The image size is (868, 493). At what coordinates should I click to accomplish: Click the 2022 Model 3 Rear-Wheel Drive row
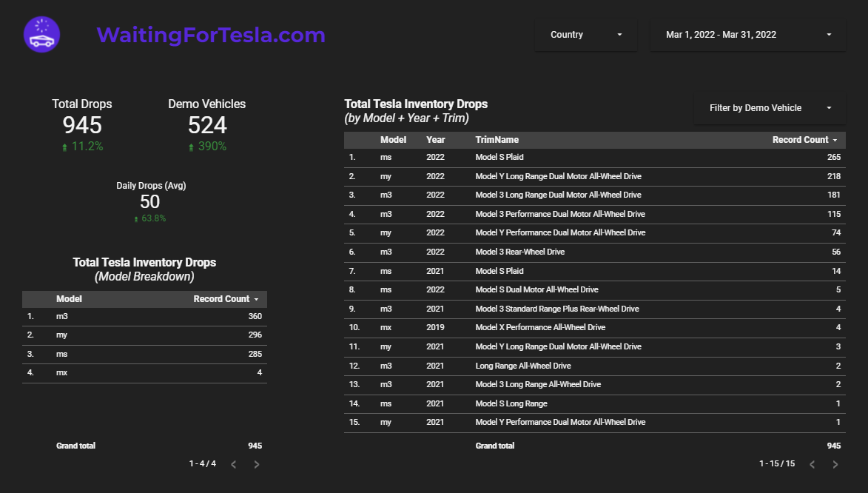coord(594,252)
